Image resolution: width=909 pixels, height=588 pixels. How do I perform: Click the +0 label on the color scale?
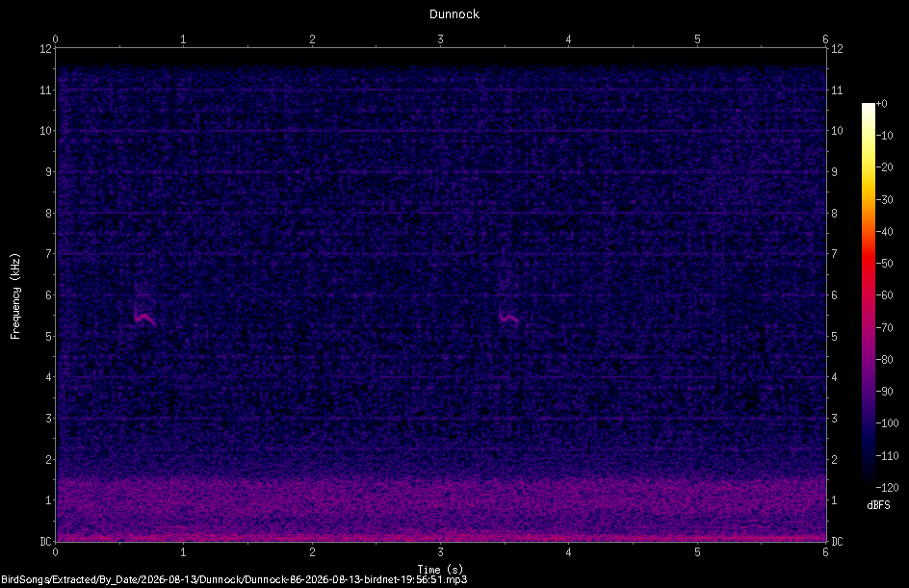click(x=881, y=104)
